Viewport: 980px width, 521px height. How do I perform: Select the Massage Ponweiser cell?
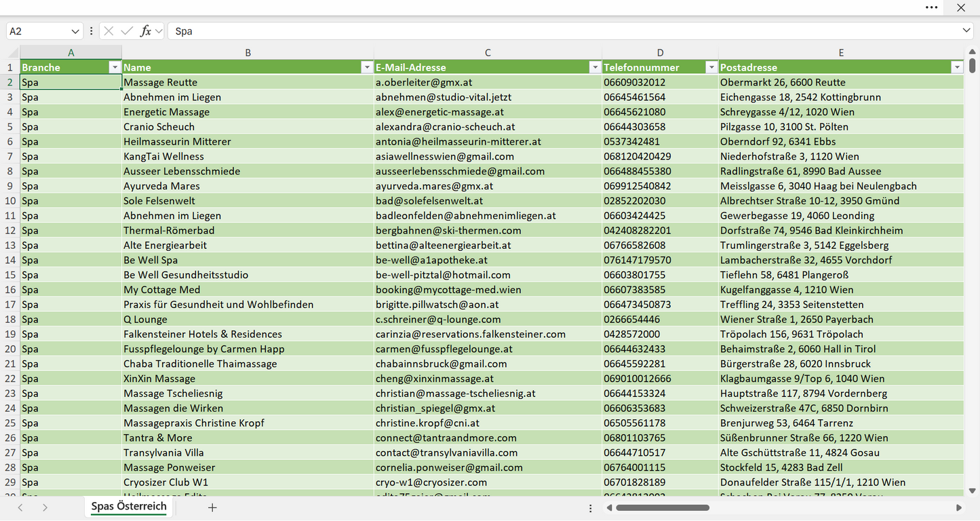(248, 467)
